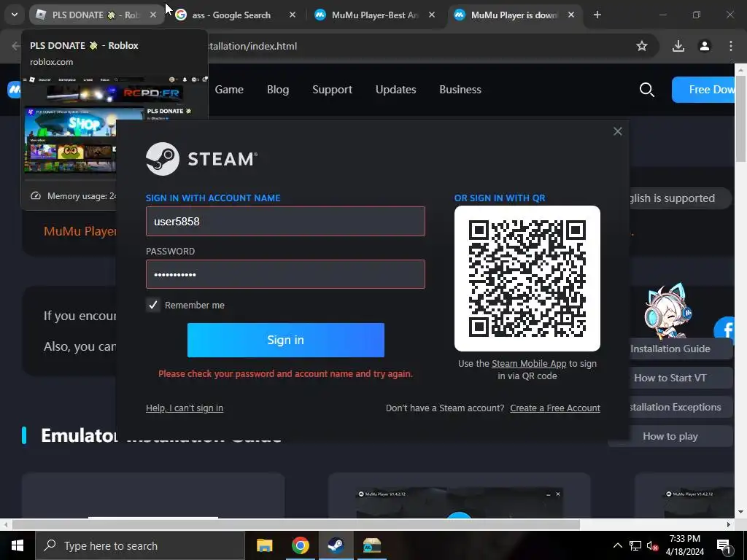747x560 pixels.
Task: Open Steam from the taskbar
Action: 336,545
